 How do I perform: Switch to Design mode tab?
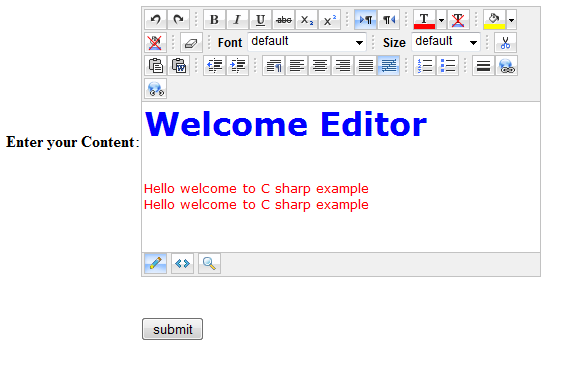pyautogui.click(x=156, y=263)
